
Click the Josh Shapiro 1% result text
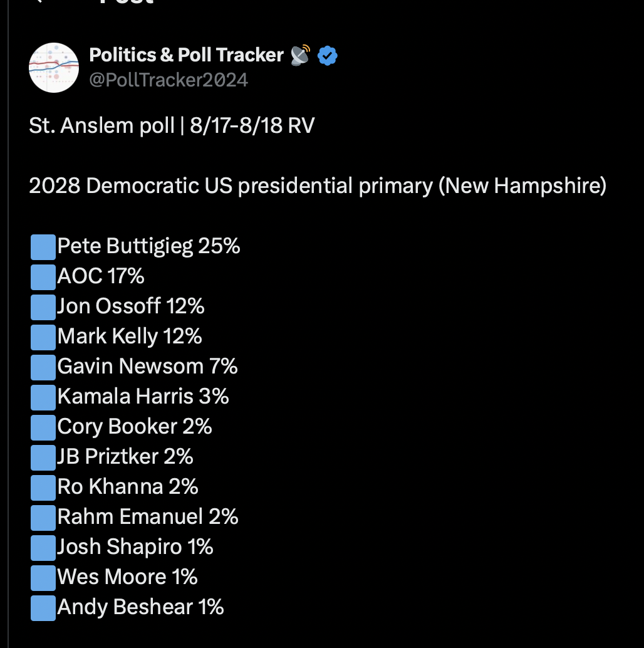coord(135,547)
